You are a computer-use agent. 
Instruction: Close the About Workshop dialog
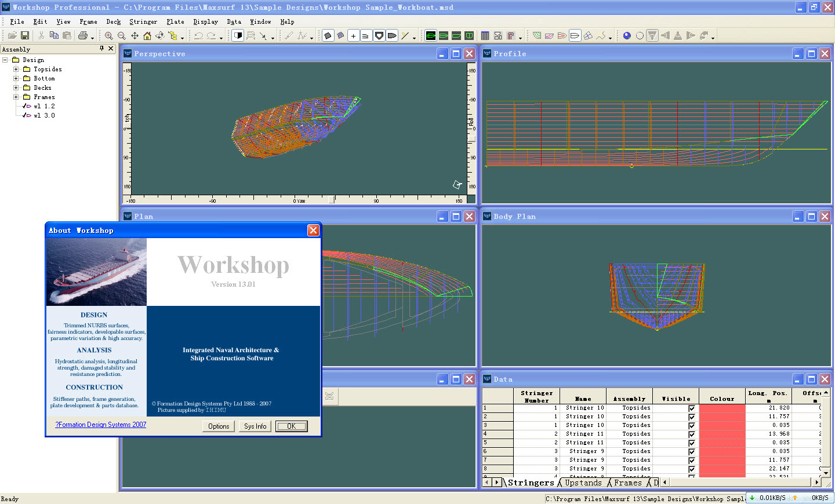pos(313,230)
